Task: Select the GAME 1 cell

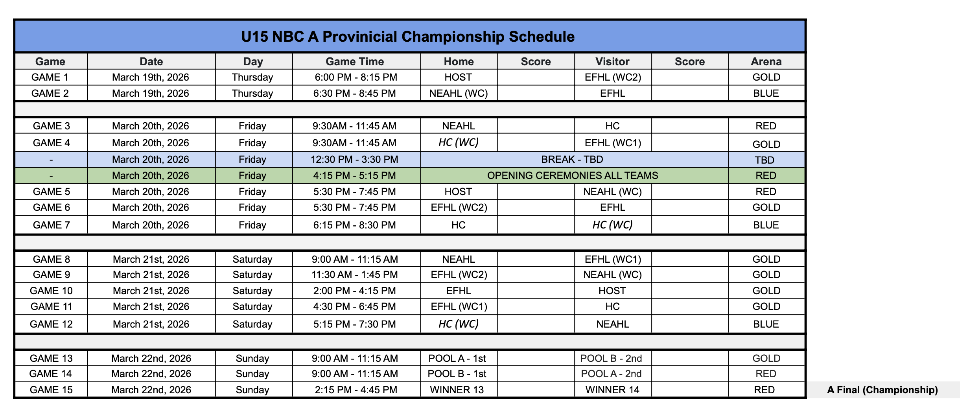Action: [x=50, y=77]
